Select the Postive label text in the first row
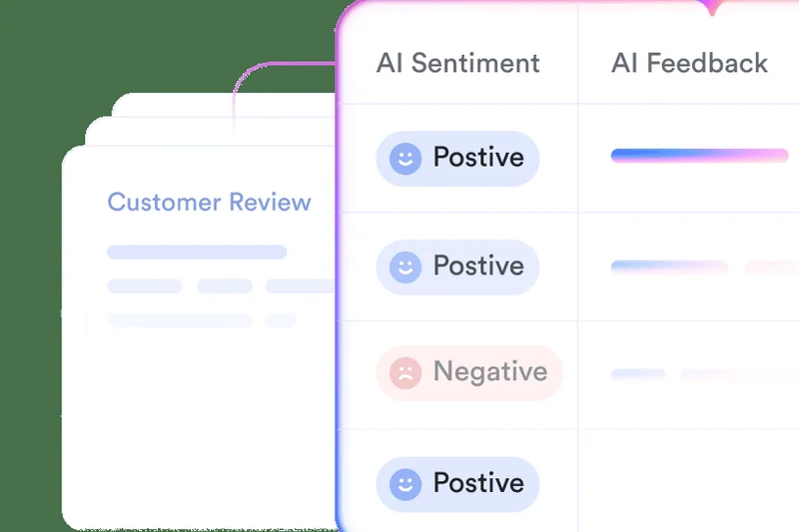799x532 pixels. 477,158
